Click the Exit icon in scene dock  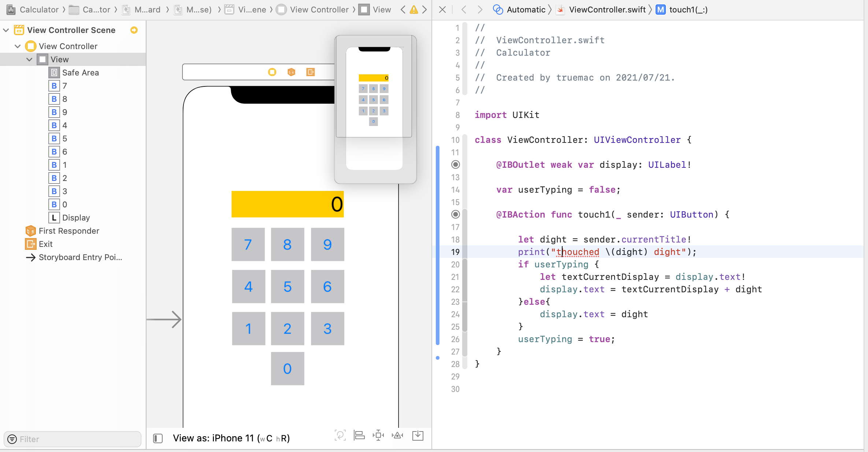311,72
